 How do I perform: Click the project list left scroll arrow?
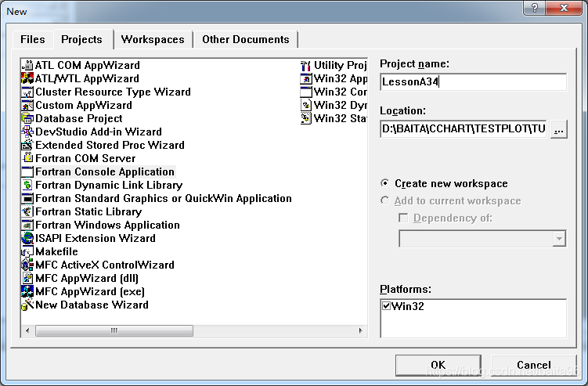[27, 330]
